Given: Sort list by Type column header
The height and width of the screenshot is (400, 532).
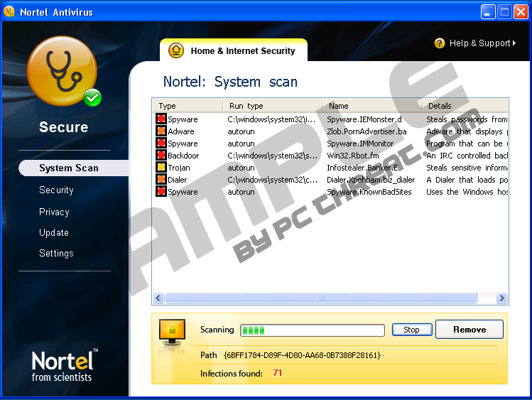Looking at the screenshot, I should click(188, 106).
